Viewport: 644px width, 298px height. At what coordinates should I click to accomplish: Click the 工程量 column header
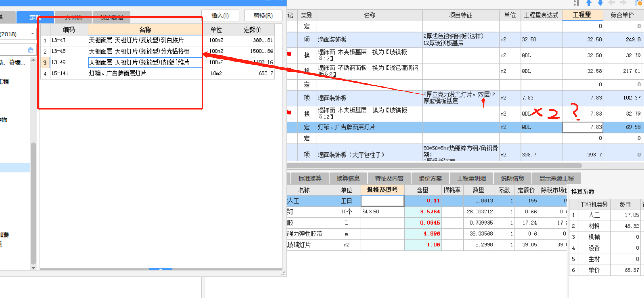coord(582,15)
